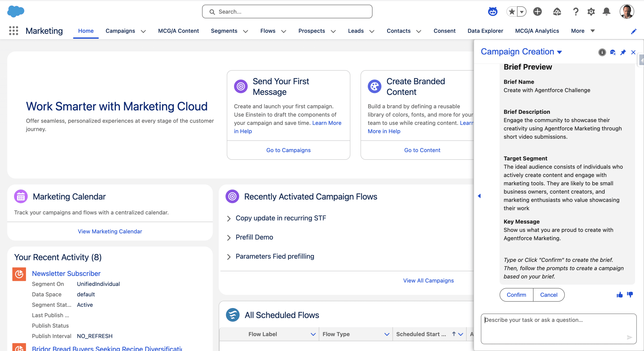Click the info icon in the Campaign Creation panel
This screenshot has width=644, height=351.
[602, 52]
